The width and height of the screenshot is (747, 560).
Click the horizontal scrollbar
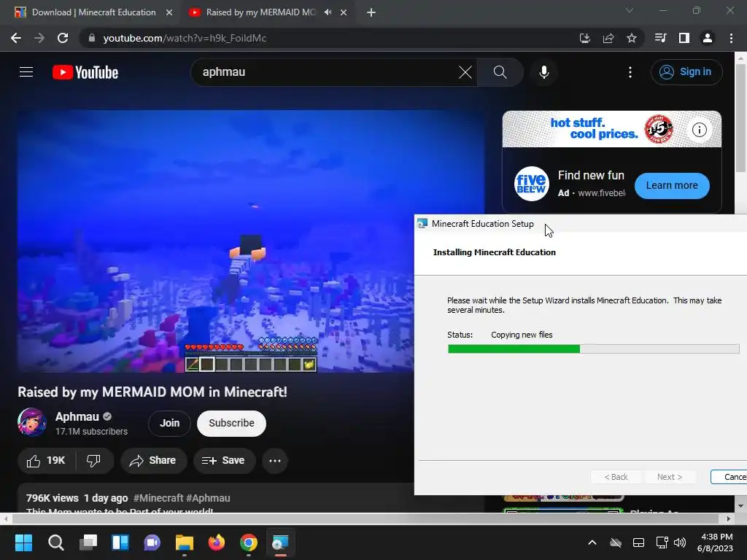tap(365, 518)
